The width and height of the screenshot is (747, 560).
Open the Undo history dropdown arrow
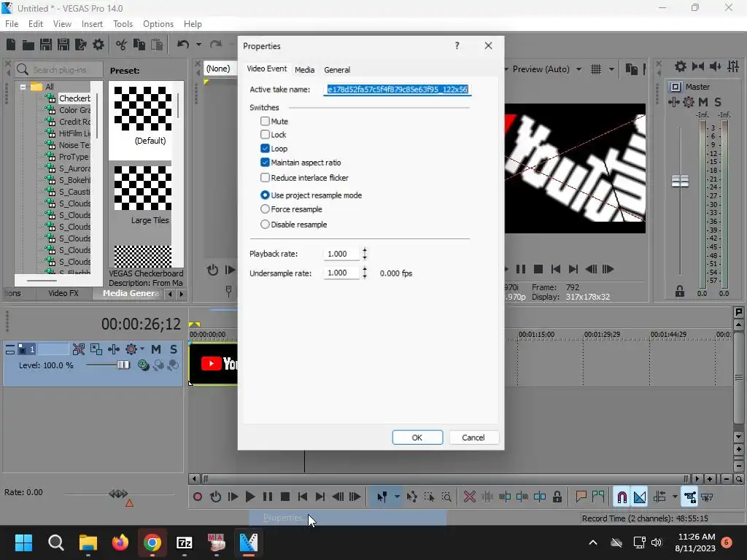point(198,44)
